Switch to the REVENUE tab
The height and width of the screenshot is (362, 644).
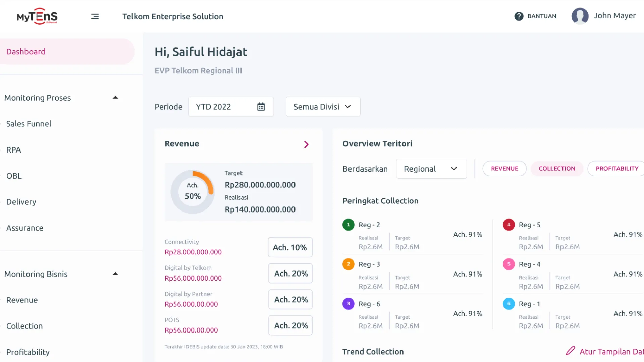pos(504,169)
